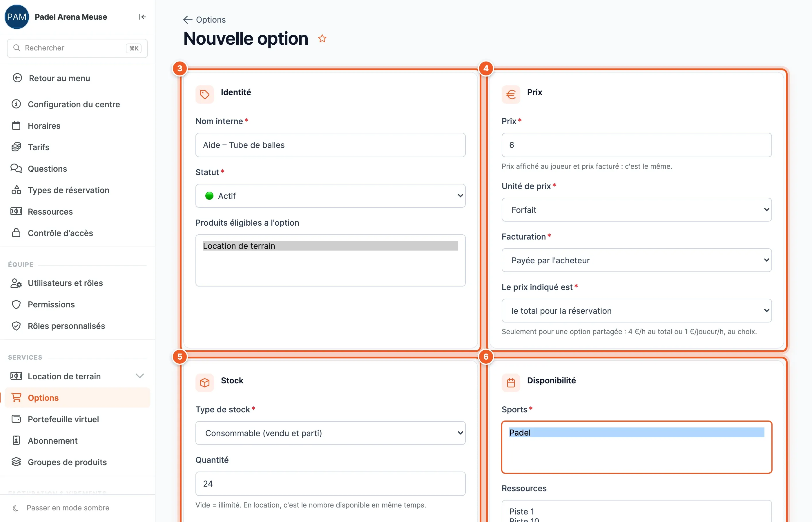Select the Options sidebar item
This screenshot has height=522, width=812.
click(78, 398)
